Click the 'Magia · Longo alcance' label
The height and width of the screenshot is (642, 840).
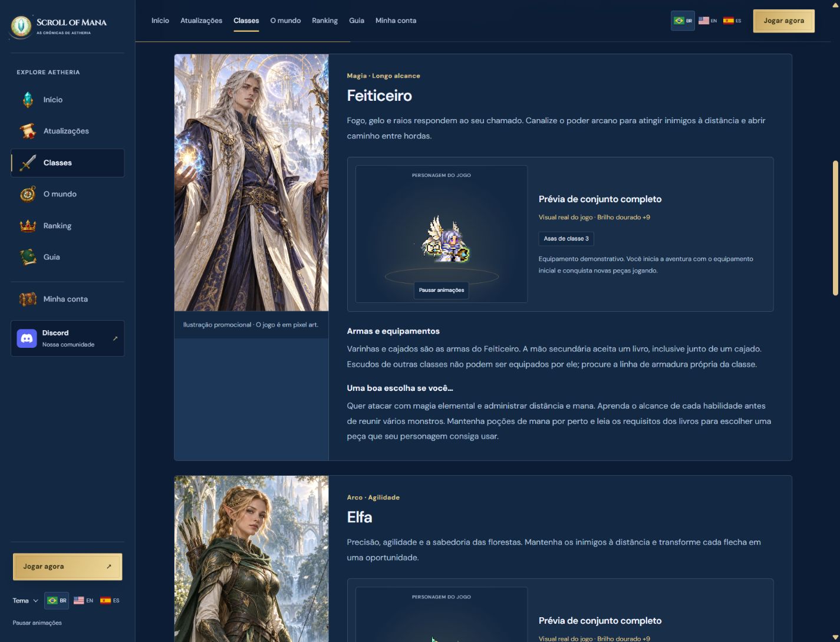pyautogui.click(x=383, y=76)
